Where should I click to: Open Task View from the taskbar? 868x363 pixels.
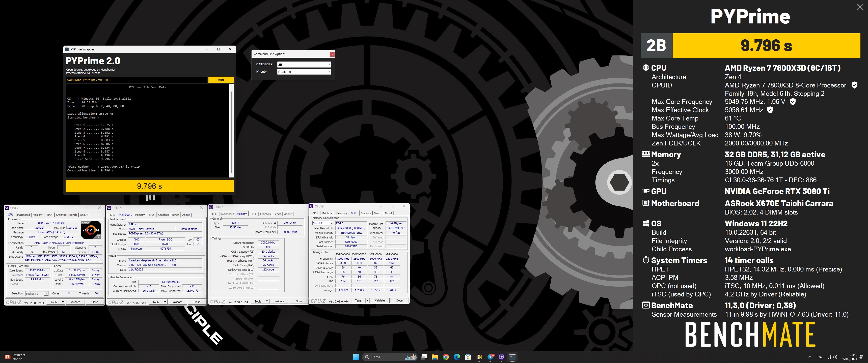click(424, 357)
